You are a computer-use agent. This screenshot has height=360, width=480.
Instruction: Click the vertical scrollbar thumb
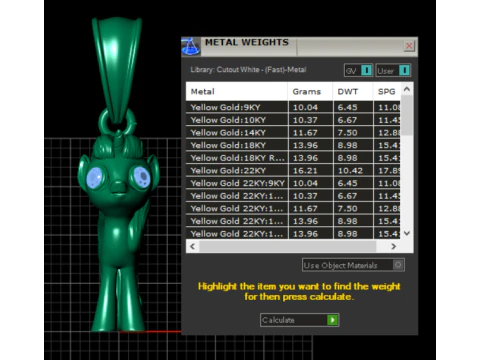[x=407, y=115]
